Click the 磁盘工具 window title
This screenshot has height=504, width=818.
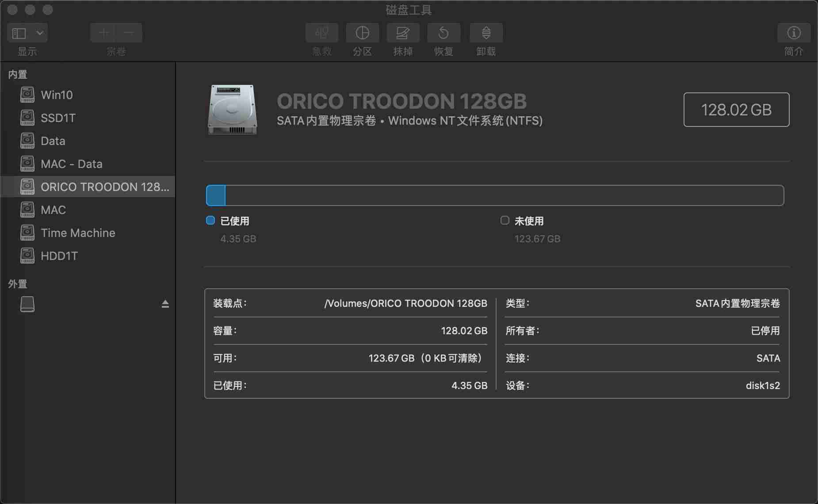[x=409, y=10]
